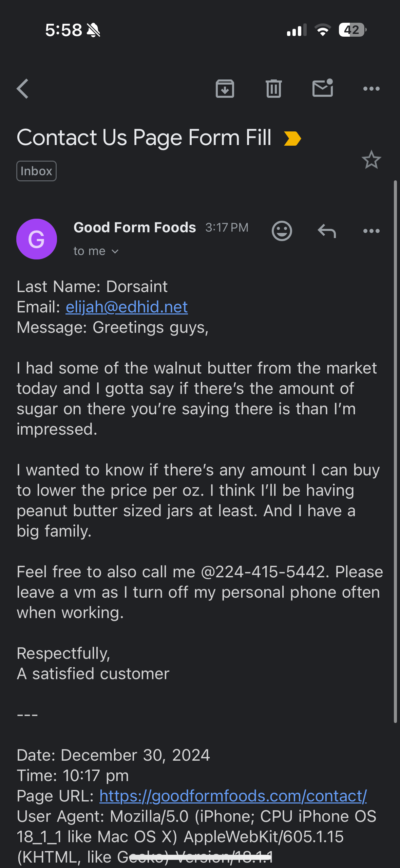Tap the Good Form Foods sender name
Image resolution: width=400 pixels, height=868 pixels.
135,228
